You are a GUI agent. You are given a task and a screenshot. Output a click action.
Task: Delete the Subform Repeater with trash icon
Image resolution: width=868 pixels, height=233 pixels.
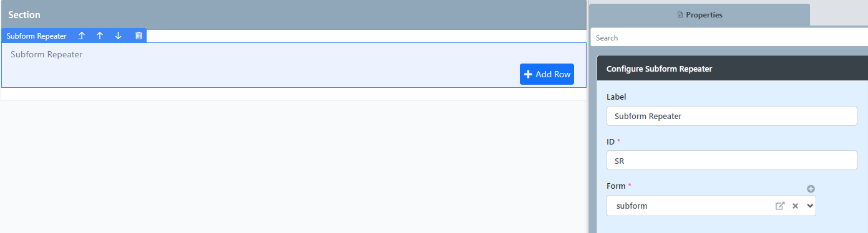pyautogui.click(x=139, y=36)
